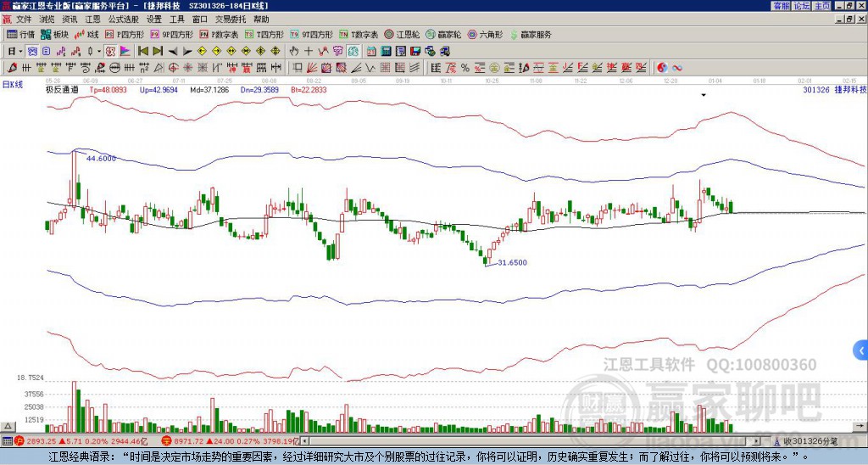Click the yin-yang Taiji icon
The height and width of the screenshot is (465, 868).
click(662, 68)
